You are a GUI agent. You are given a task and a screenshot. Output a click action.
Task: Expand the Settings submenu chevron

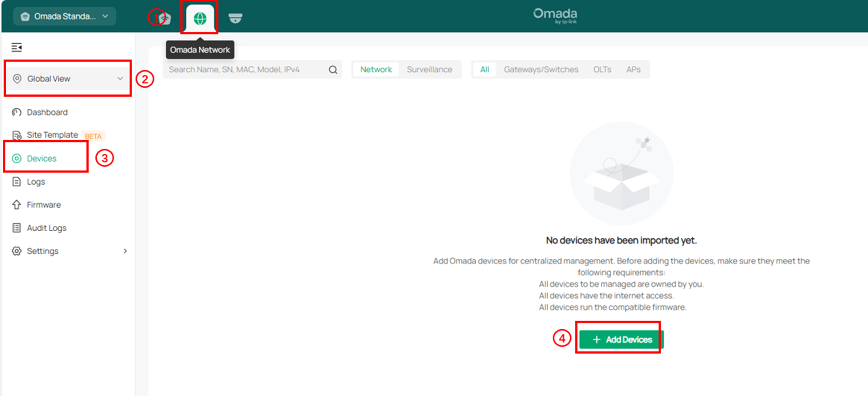pos(125,251)
